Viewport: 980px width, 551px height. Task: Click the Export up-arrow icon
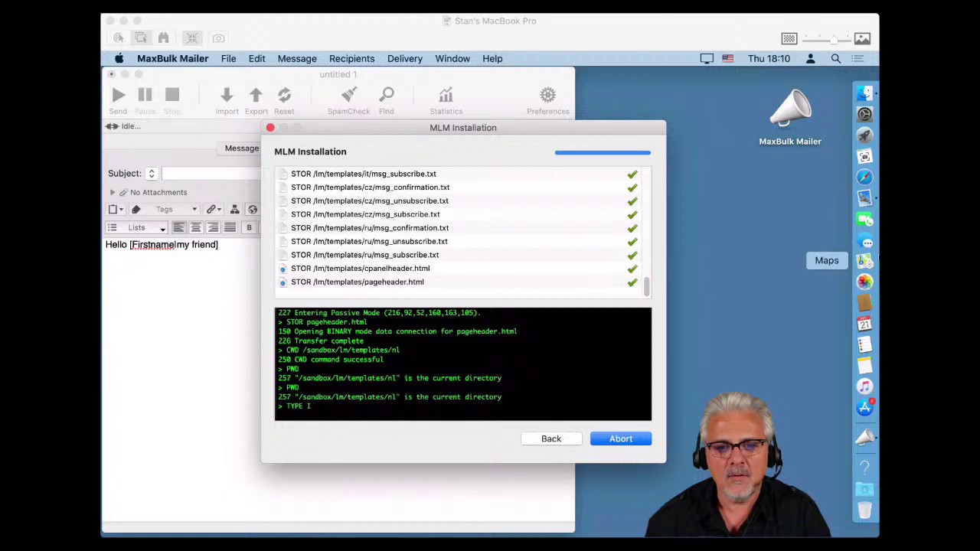(x=256, y=95)
